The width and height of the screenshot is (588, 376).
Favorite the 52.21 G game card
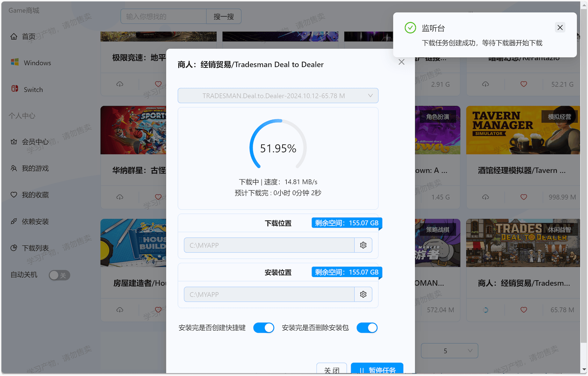(x=524, y=84)
